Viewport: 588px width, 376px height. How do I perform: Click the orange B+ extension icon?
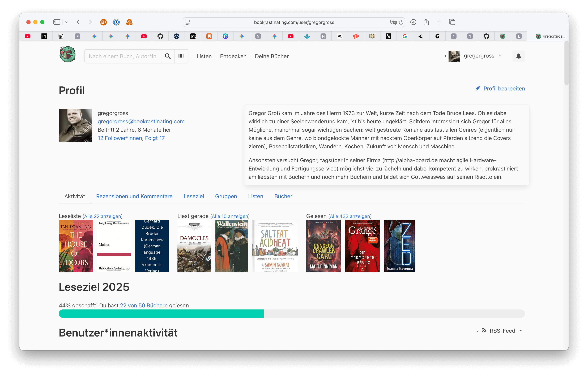coord(104,22)
